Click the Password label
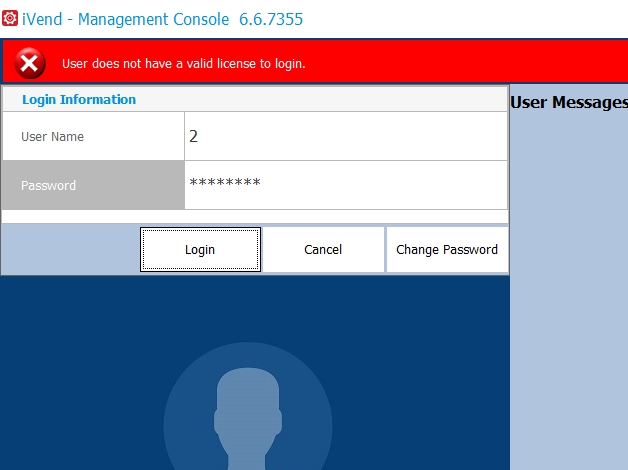 point(48,185)
